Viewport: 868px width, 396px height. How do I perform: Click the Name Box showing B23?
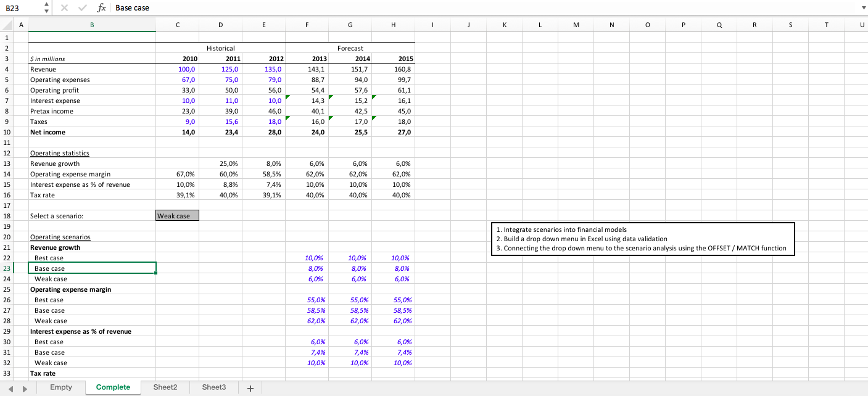22,7
